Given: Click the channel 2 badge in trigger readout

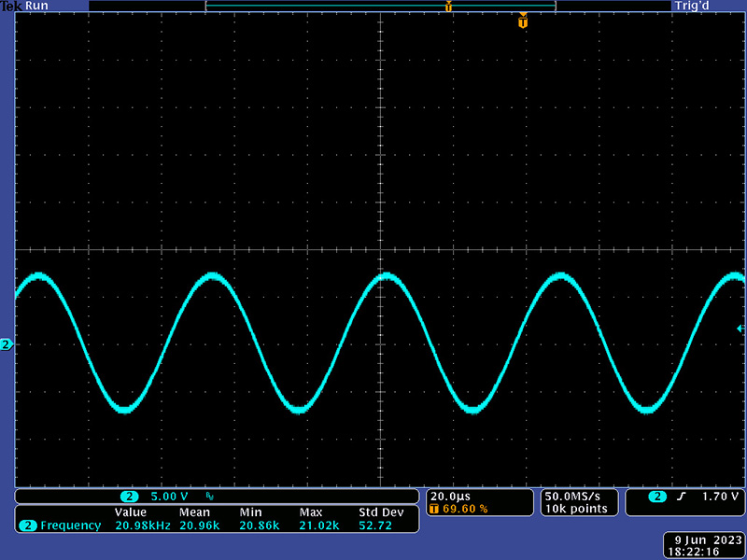Looking at the screenshot, I should (658, 497).
